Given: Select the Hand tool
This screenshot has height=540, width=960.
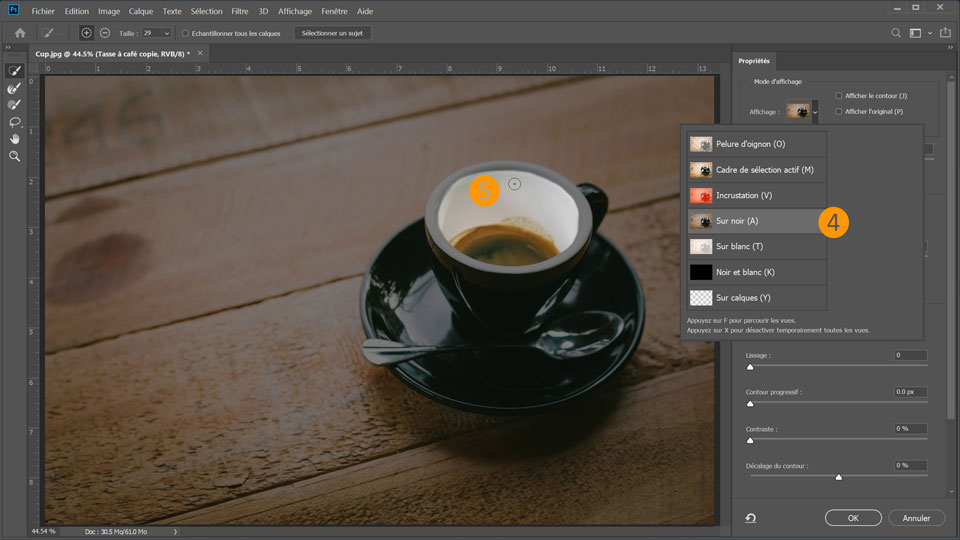Looking at the screenshot, I should [x=15, y=139].
